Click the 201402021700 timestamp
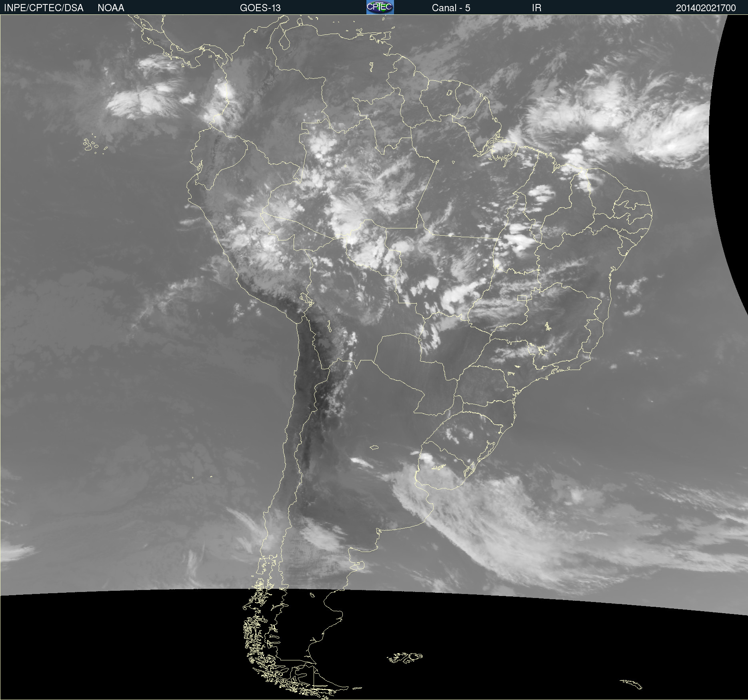This screenshot has width=748, height=700. 706,8
